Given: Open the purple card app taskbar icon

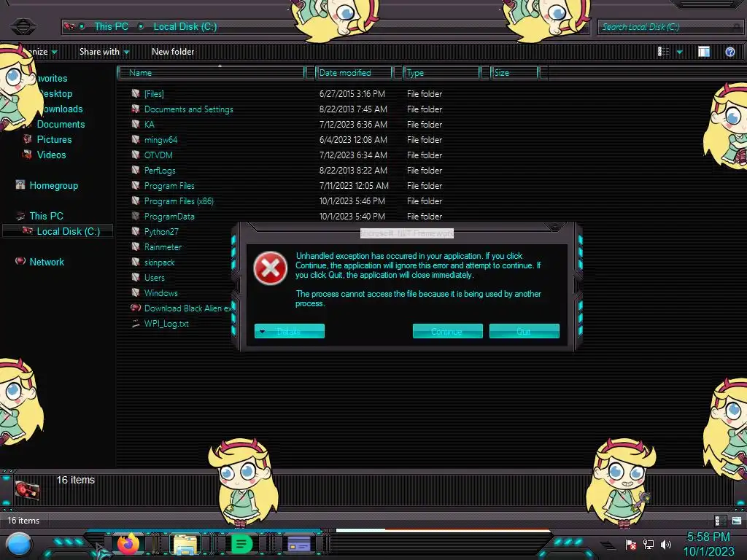Looking at the screenshot, I should click(299, 544).
